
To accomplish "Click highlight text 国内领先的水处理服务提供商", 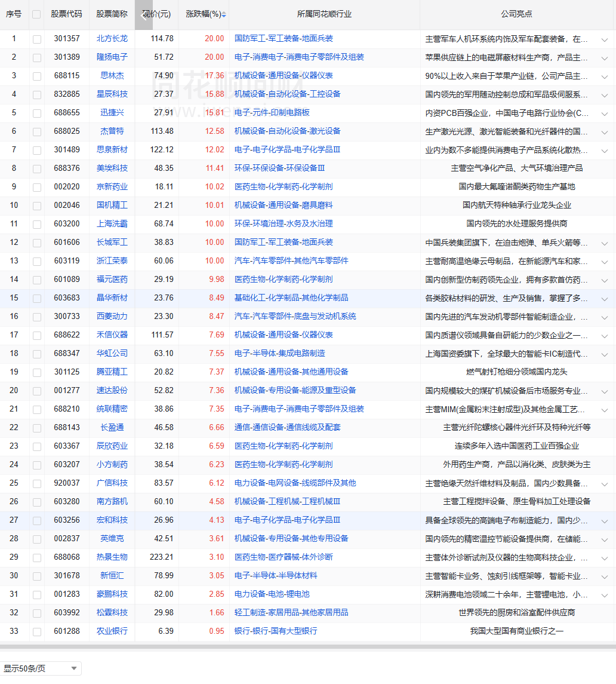I will click(516, 224).
